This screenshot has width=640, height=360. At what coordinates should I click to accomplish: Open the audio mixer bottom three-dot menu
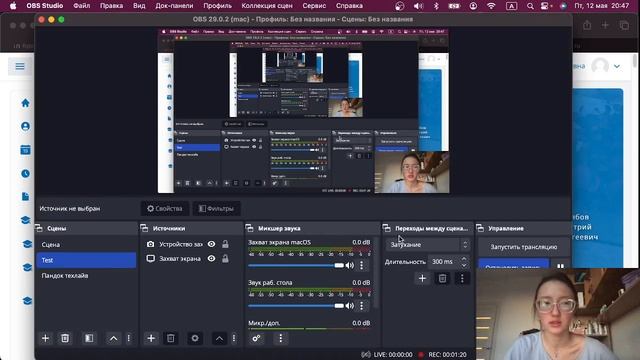280,338
